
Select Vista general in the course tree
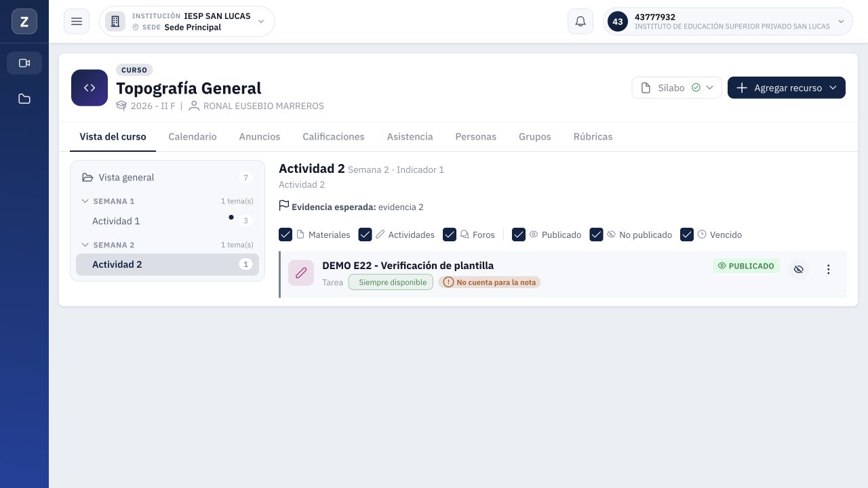coord(167,178)
